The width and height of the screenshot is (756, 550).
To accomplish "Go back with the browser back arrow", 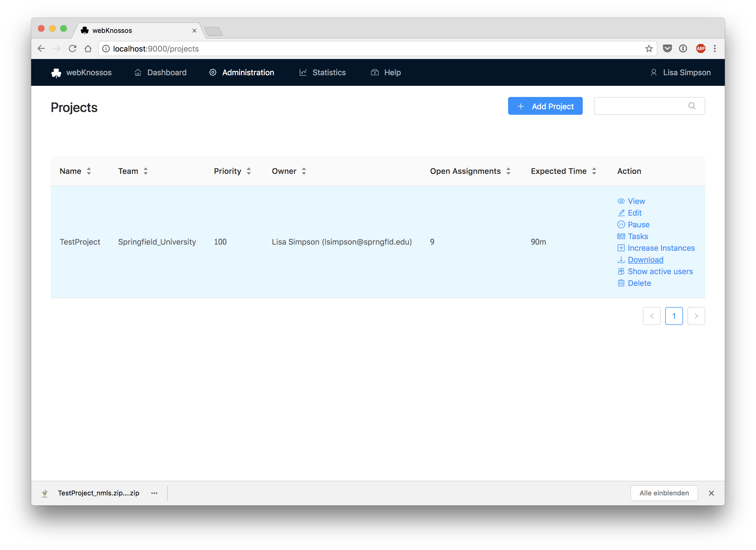I will 41,49.
